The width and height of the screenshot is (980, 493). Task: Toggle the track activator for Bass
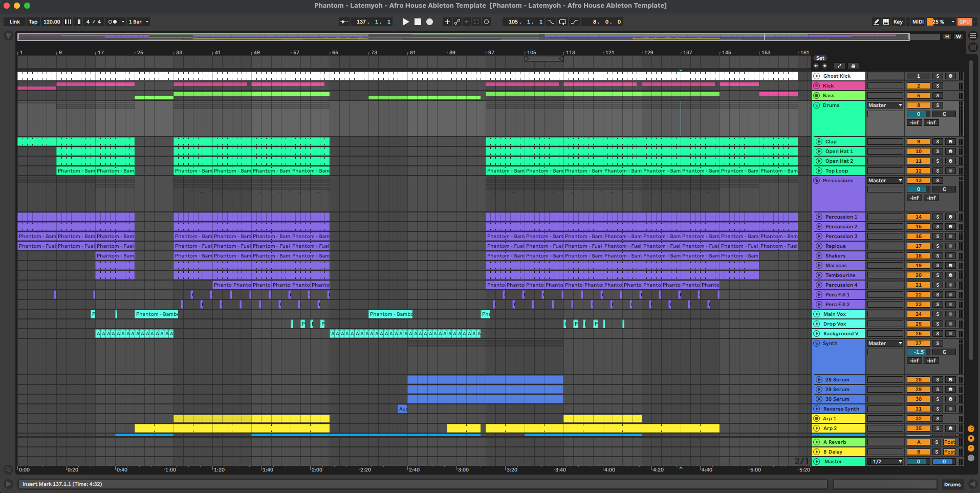(x=918, y=96)
